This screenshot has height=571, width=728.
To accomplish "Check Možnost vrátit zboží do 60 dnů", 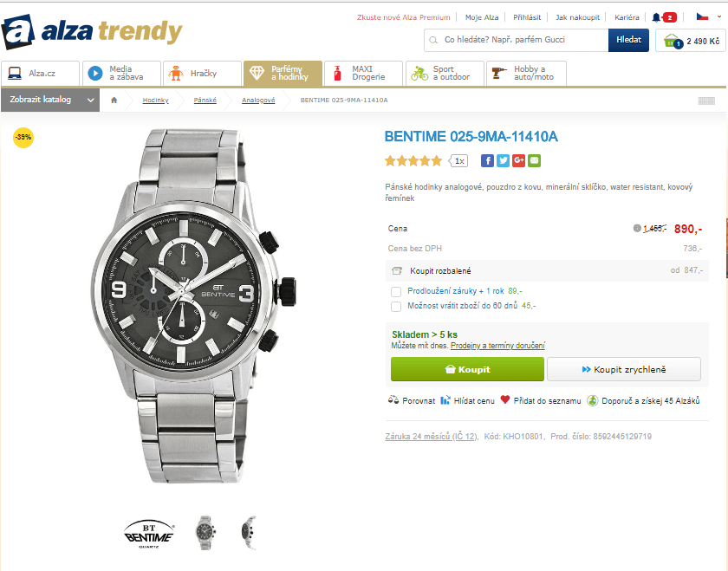I will pos(396,306).
